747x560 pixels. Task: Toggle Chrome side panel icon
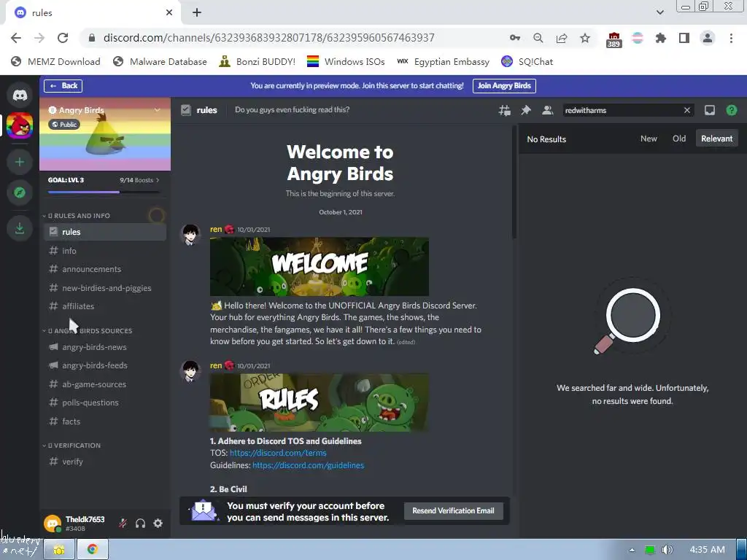684,38
